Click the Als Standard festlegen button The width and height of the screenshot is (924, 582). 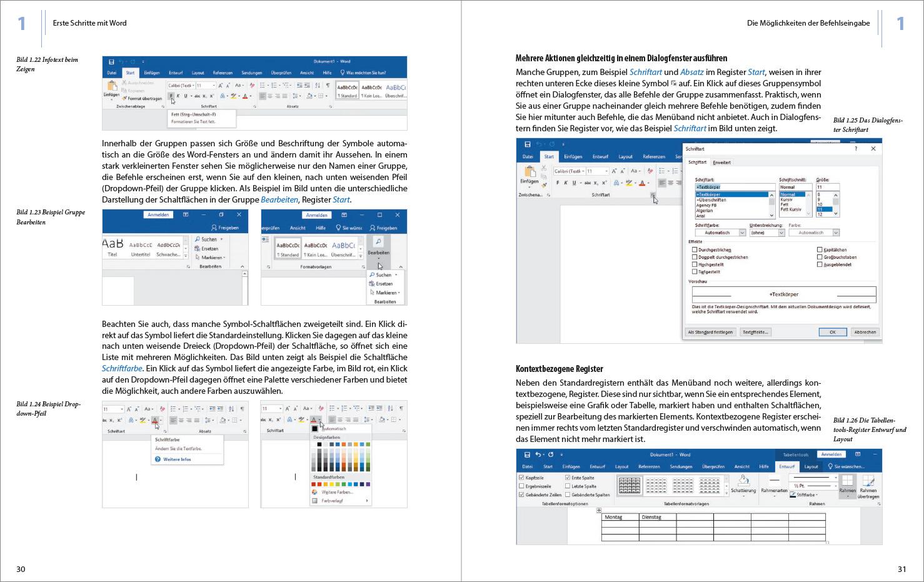click(x=711, y=332)
